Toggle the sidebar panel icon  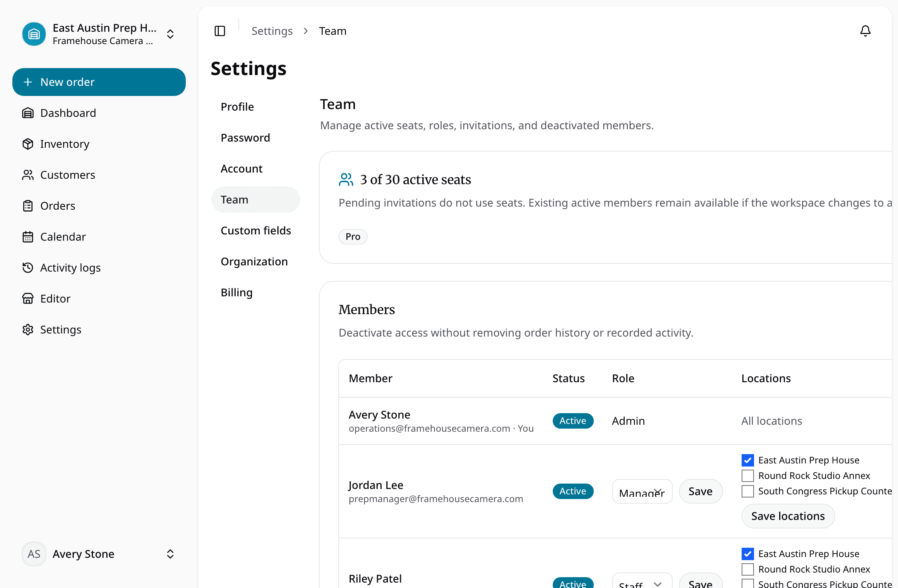pos(220,31)
